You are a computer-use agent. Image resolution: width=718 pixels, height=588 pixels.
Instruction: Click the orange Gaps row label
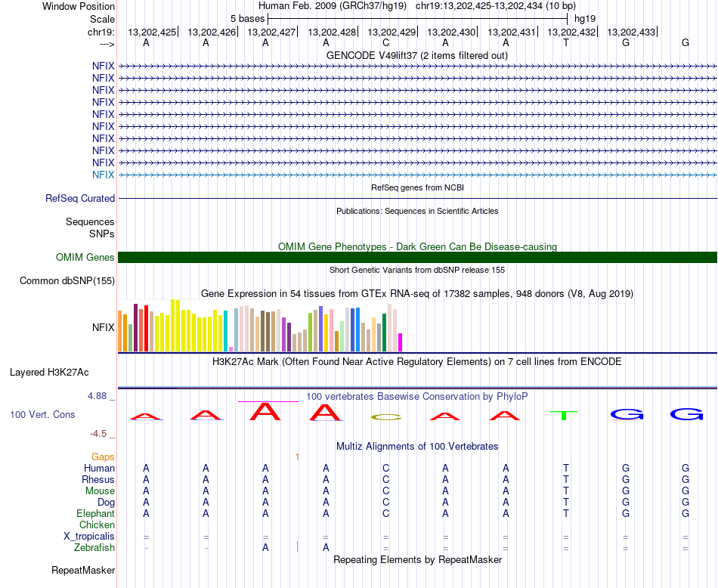(x=103, y=456)
